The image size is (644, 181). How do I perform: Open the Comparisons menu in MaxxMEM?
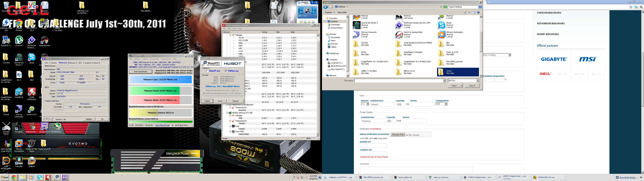click(x=166, y=59)
